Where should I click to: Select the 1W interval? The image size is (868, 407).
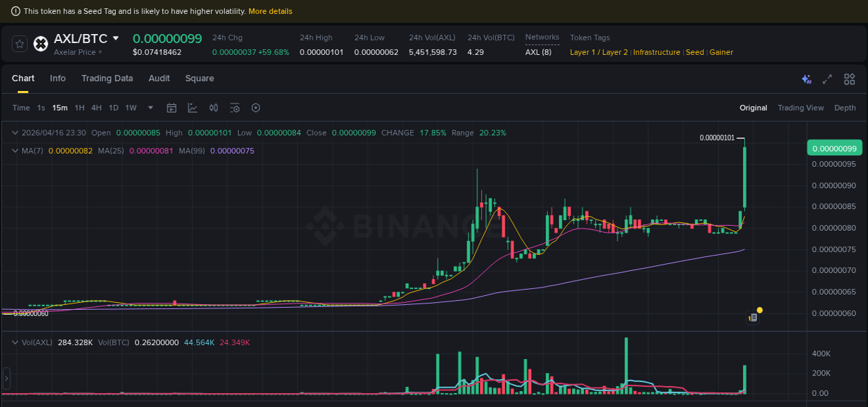pyautogui.click(x=131, y=108)
